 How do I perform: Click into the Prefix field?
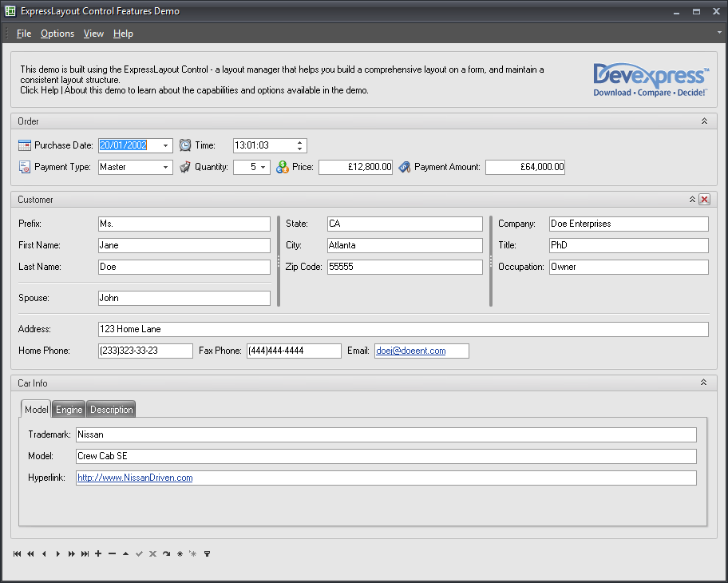[x=184, y=224]
